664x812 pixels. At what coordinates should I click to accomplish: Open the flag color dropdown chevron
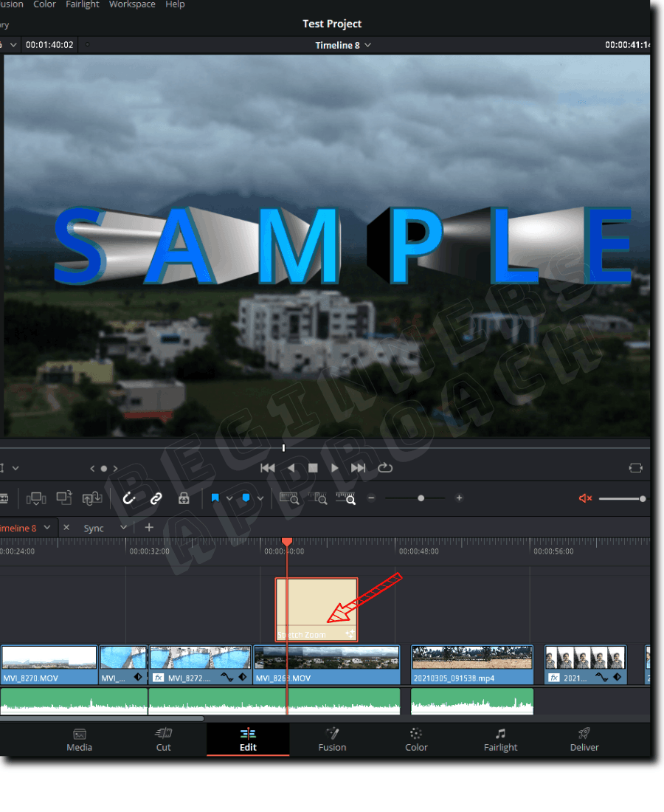(229, 498)
